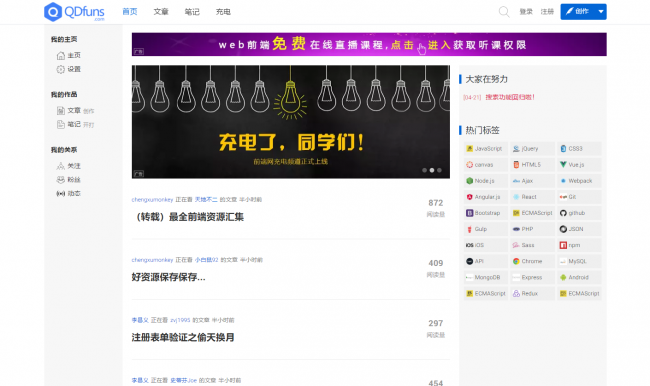This screenshot has width=650, height=386.
Task: Select the canvas tag
Action: (486, 165)
